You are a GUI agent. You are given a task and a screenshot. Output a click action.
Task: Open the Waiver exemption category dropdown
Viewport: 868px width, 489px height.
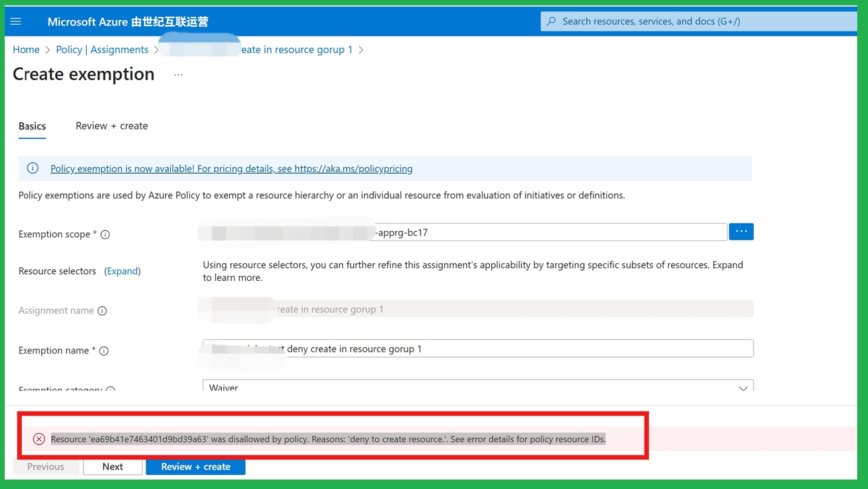(x=743, y=388)
